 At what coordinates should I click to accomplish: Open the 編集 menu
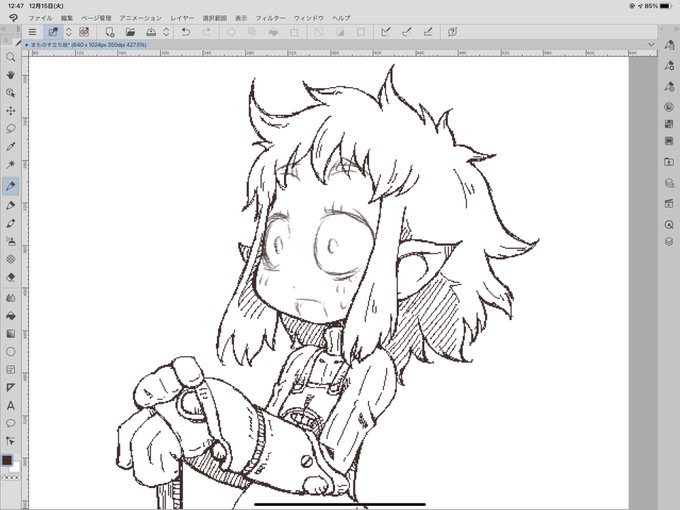click(67, 18)
